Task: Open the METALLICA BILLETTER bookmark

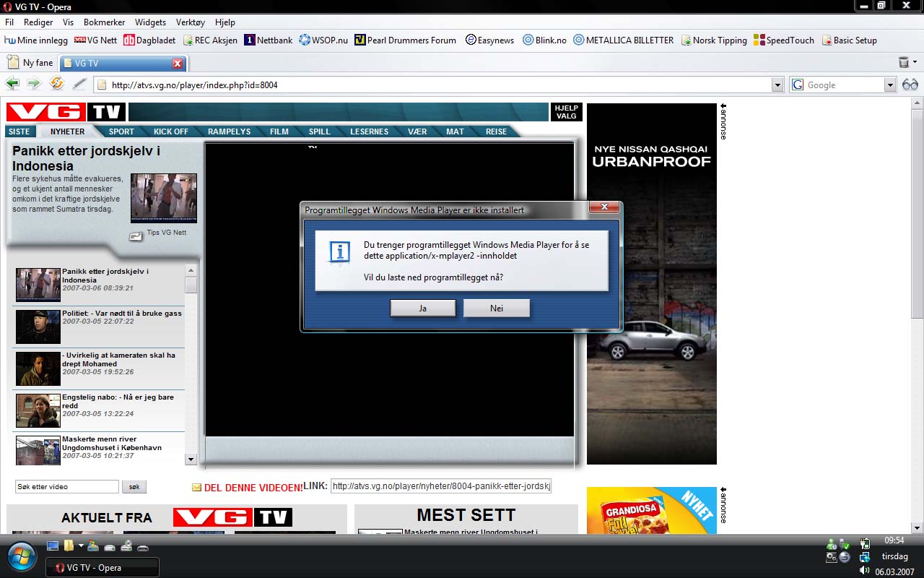Action: (624, 40)
